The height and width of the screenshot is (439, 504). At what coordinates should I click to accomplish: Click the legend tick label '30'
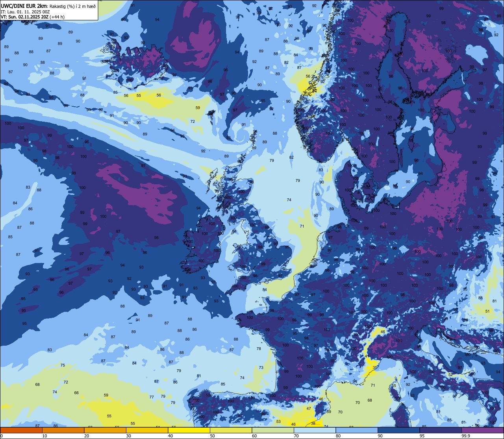[128, 436]
